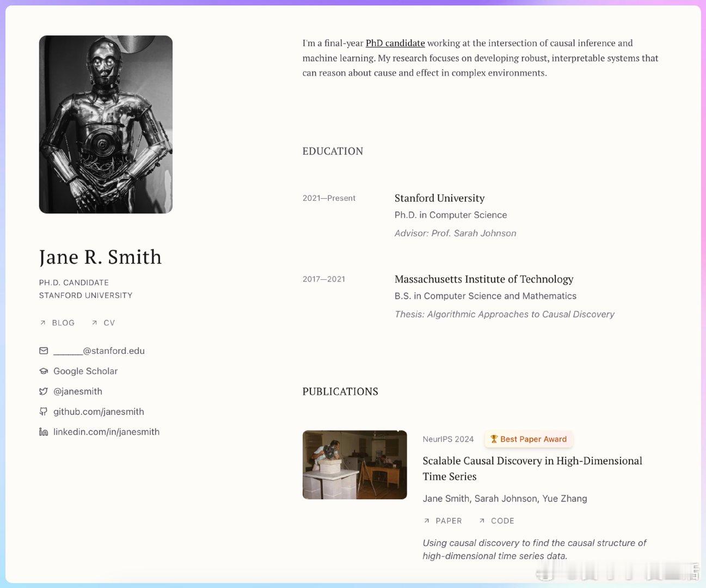Click the arrow icon before PAPER
The width and height of the screenshot is (706, 588).
coord(427,520)
